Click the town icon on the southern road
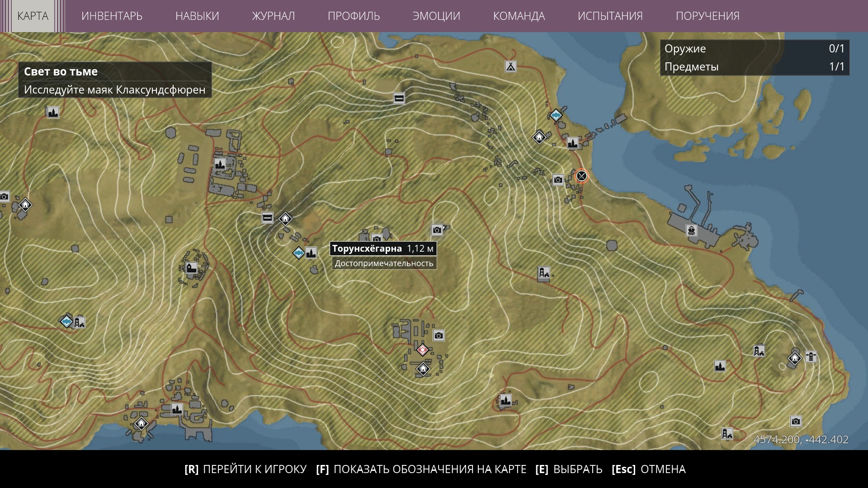 point(505,400)
